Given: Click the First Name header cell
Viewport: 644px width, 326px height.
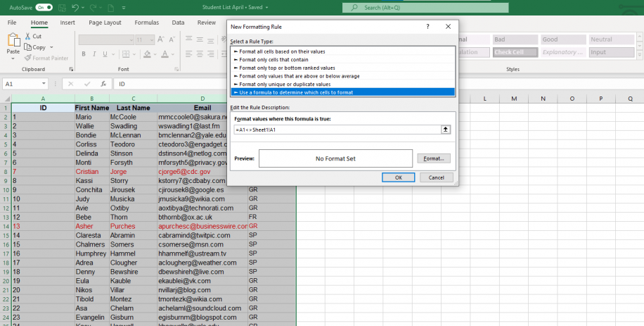Looking at the screenshot, I should 92,108.
